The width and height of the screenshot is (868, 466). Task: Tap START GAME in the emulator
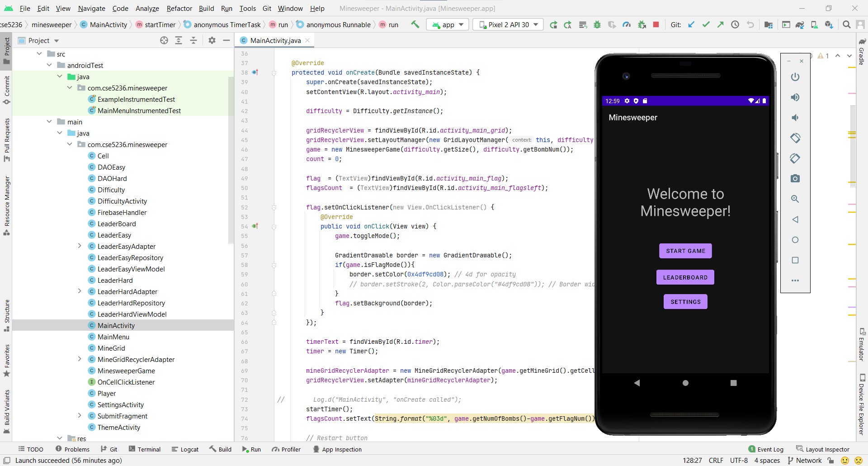(685, 251)
